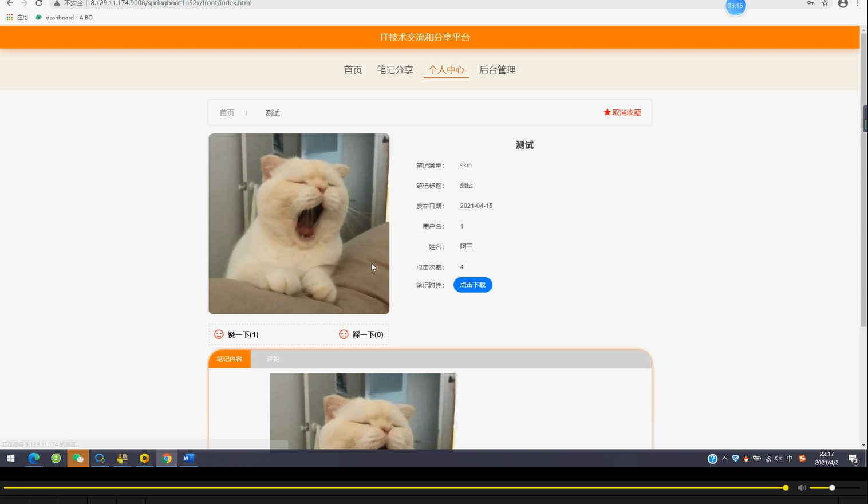
Task: Click the Sogou input icon in the tray
Action: point(802,458)
